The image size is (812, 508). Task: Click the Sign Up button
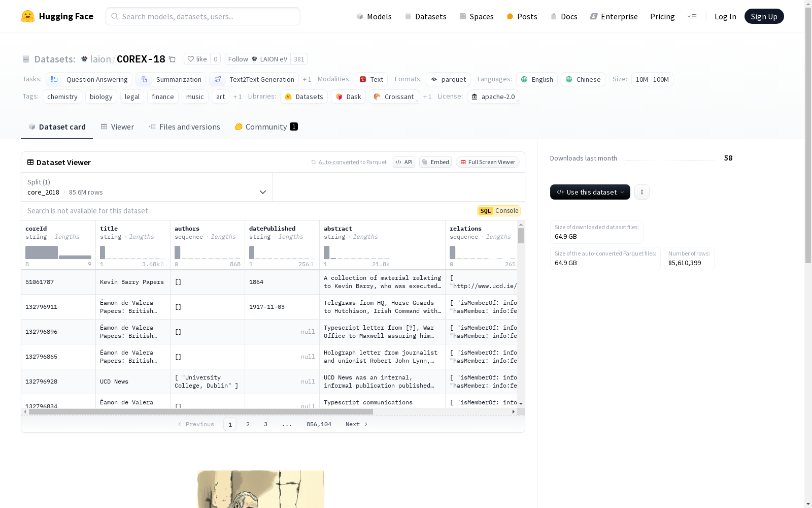[x=764, y=16]
